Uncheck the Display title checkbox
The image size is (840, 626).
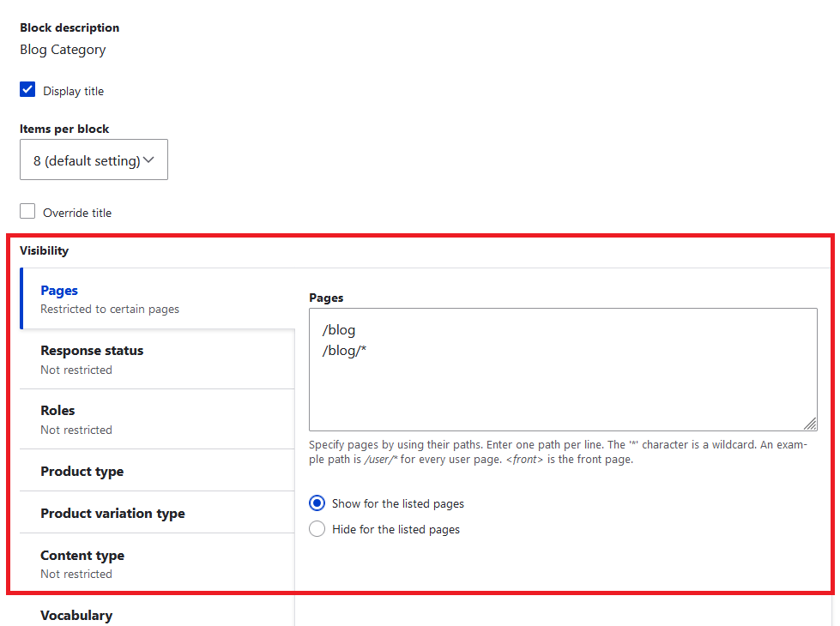[x=28, y=90]
